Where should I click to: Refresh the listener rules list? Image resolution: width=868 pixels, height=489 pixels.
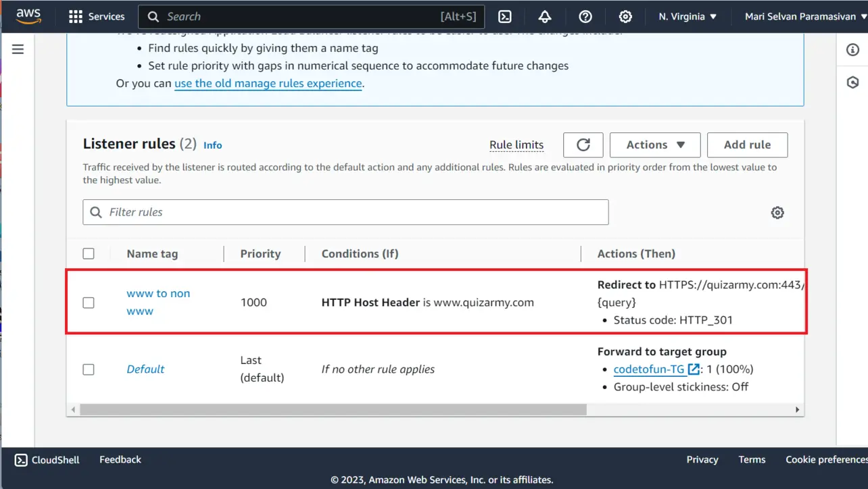coord(583,145)
